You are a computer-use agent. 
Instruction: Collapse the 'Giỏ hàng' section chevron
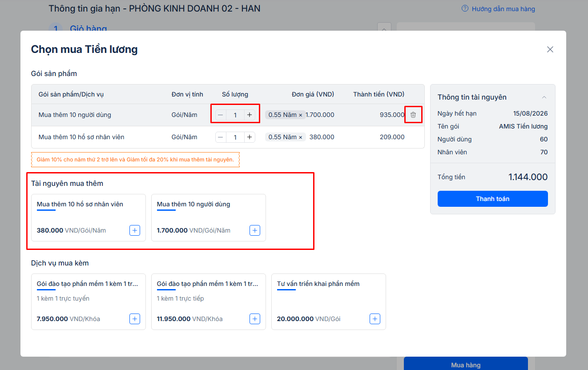click(384, 28)
